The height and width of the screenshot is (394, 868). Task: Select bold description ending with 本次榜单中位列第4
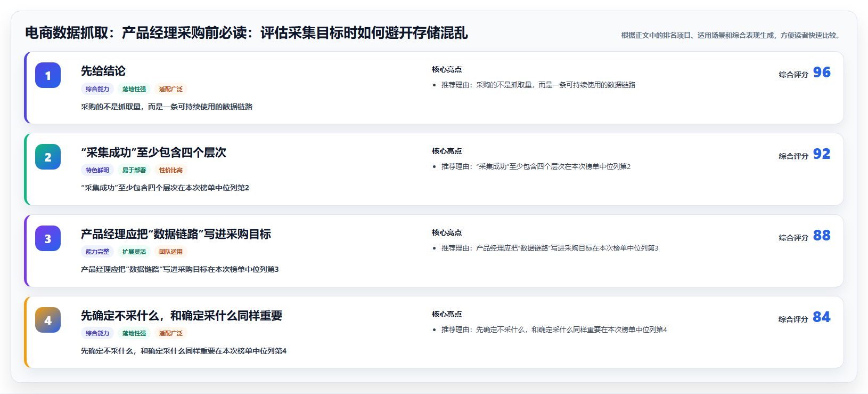184,351
